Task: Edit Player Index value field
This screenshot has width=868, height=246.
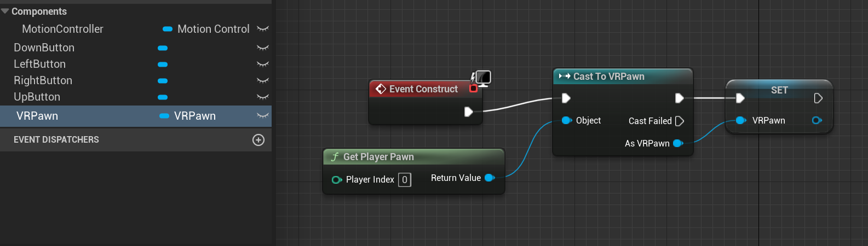Action: pyautogui.click(x=405, y=180)
